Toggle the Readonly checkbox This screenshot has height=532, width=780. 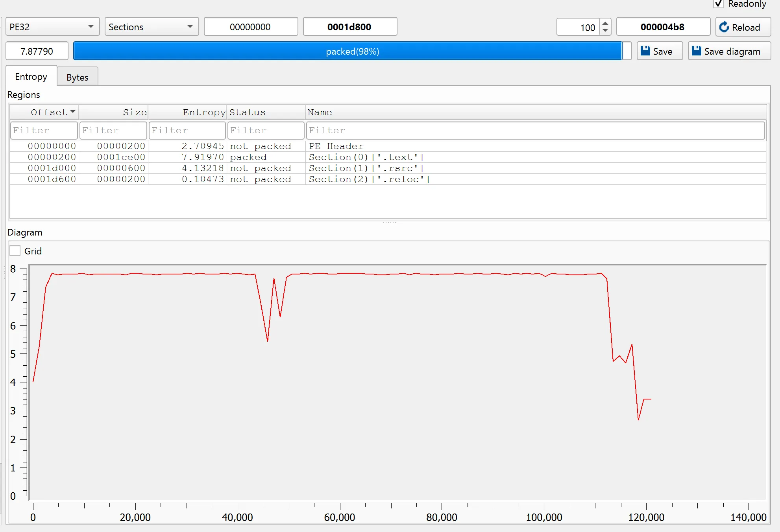pyautogui.click(x=719, y=4)
